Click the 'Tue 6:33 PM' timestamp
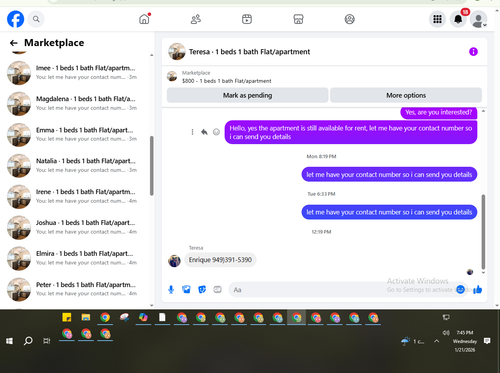Screen dimensions: 500x373 coord(321,194)
